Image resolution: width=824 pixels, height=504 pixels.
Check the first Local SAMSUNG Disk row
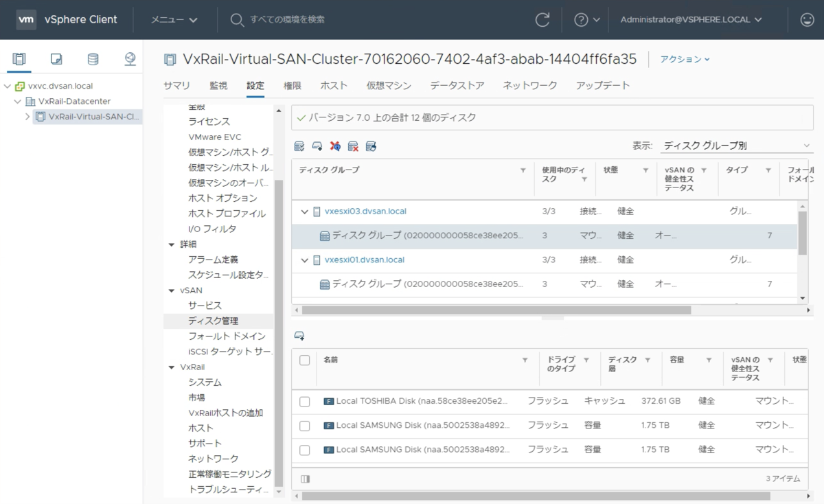pos(305,426)
